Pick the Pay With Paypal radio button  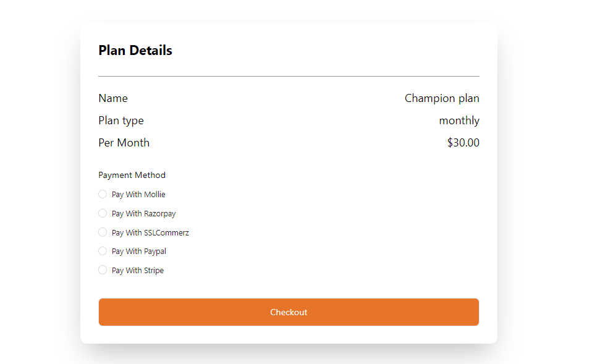[103, 251]
